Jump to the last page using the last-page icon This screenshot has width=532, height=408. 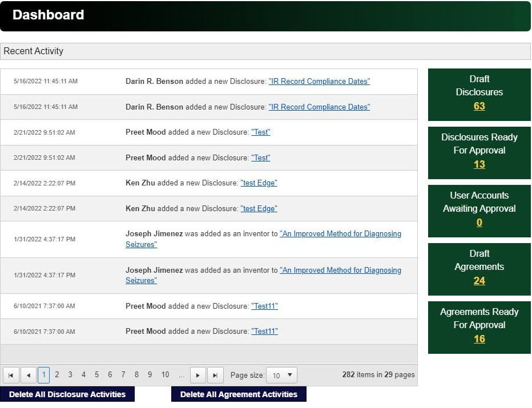tap(215, 375)
